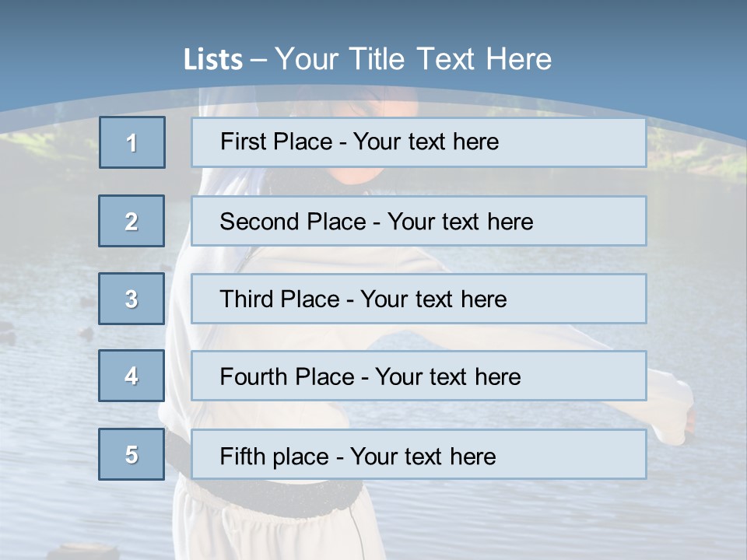Click the First Place text box
Screen dimensions: 747x560
click(419, 143)
